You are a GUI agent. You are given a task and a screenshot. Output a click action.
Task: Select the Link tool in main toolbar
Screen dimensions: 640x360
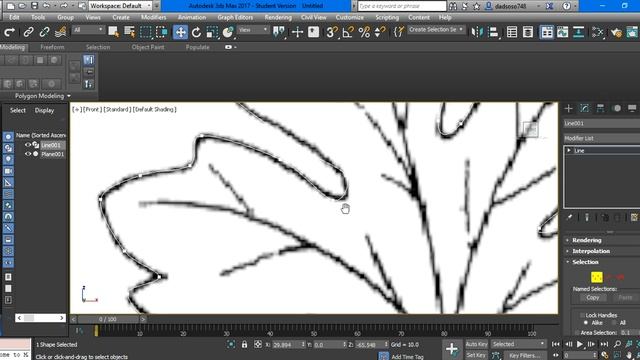[x=28, y=32]
